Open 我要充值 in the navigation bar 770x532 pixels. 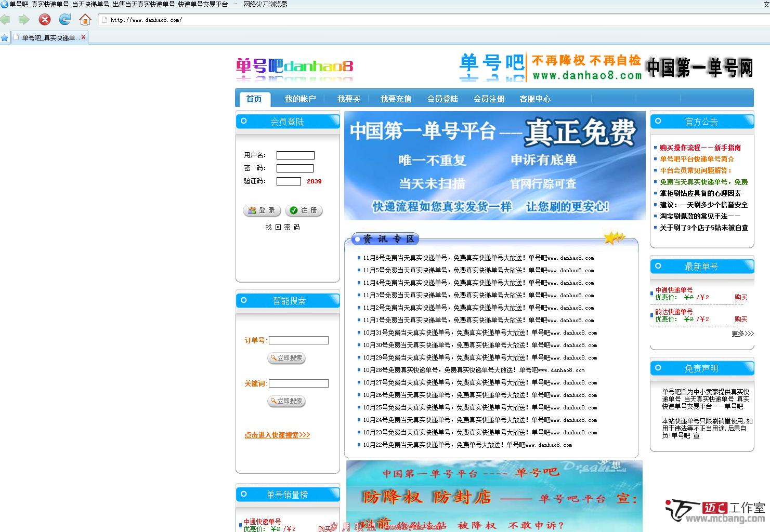point(396,99)
